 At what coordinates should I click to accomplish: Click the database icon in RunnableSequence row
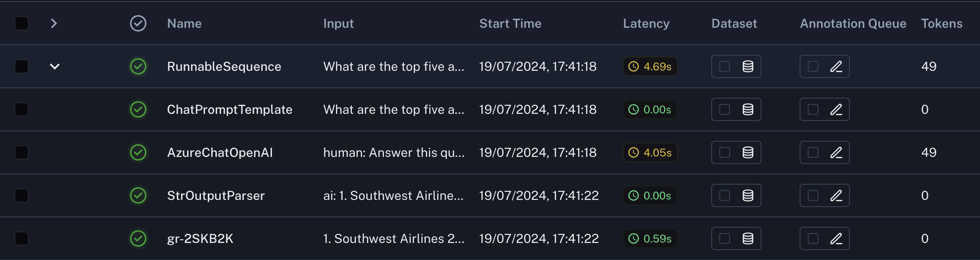point(748,66)
